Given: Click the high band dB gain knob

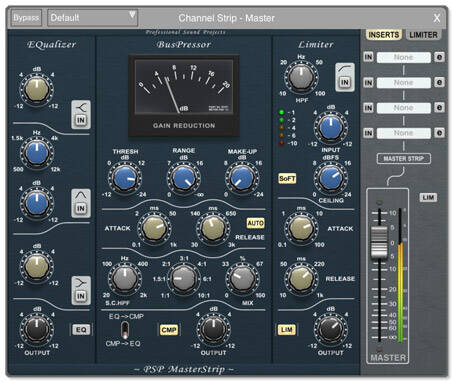Looking at the screenshot, I should coord(37,89).
